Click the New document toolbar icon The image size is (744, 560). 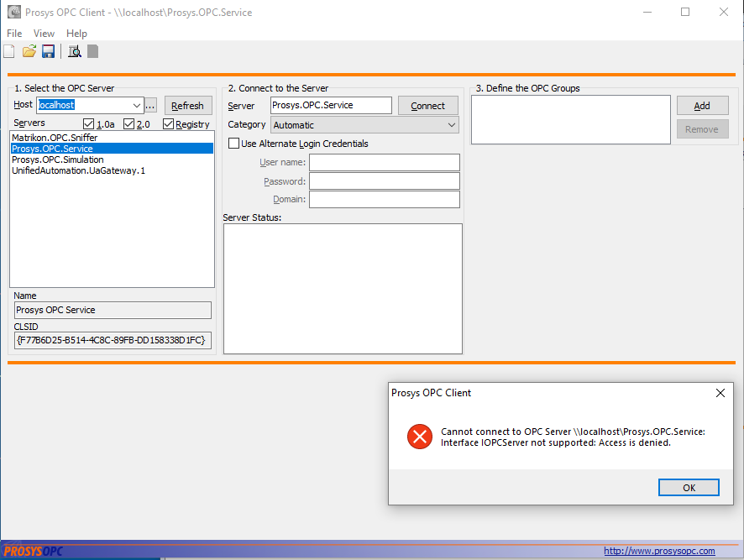[x=9, y=51]
